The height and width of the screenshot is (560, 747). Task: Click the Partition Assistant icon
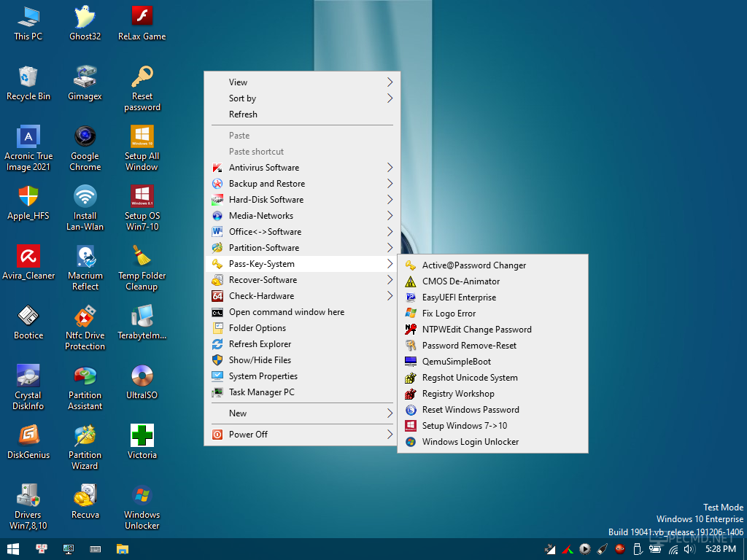click(85, 388)
